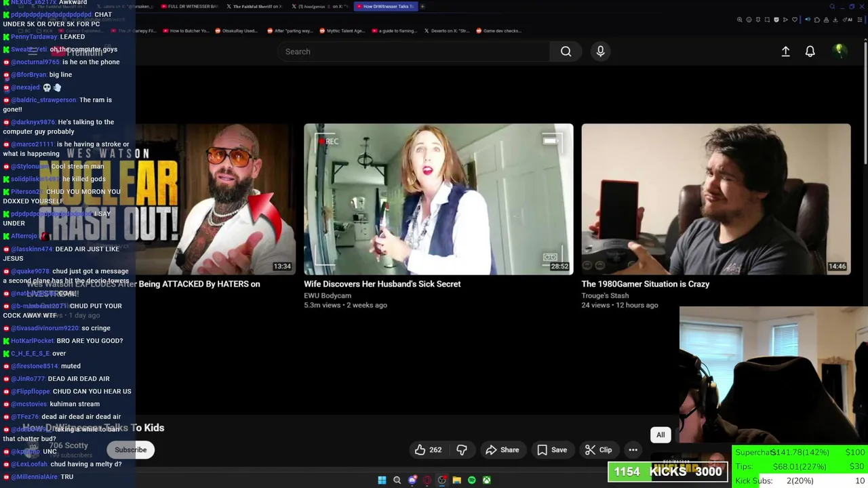Add page to bookmarks with heart icon

795,20
